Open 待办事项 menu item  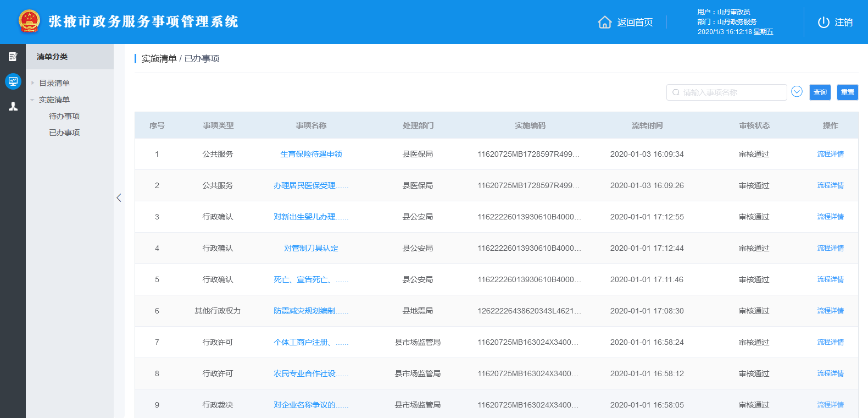pyautogui.click(x=64, y=116)
